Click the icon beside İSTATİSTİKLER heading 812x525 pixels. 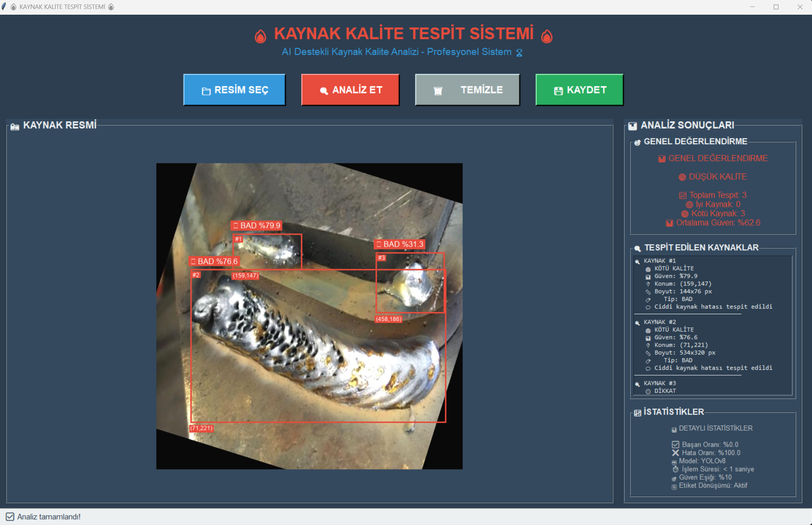click(x=637, y=413)
